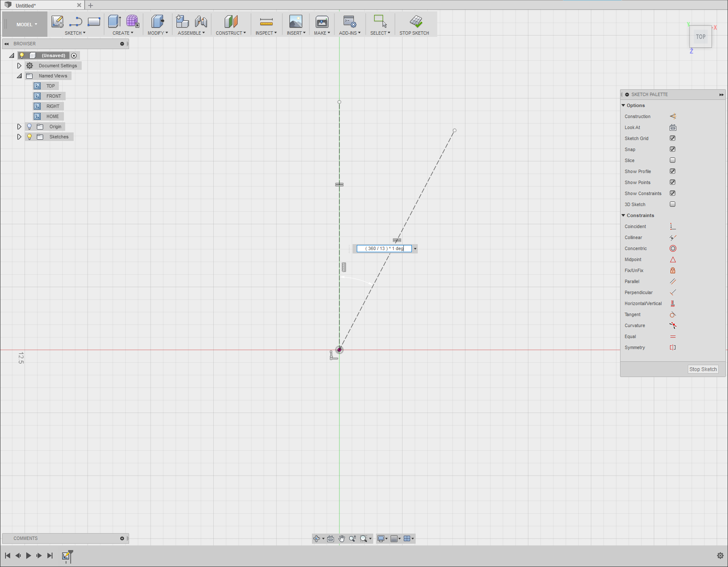Viewport: 728px width, 567px height.
Task: Open the 3D Print make icon
Action: (x=322, y=21)
